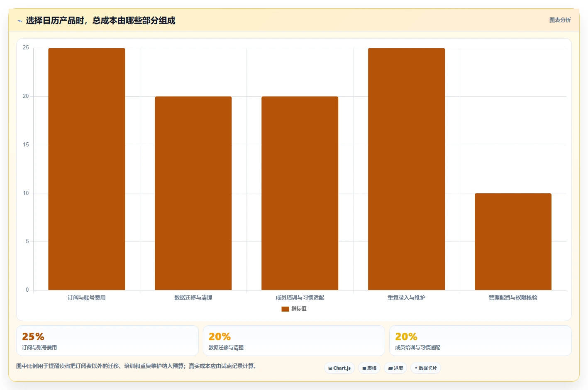Open the Chart.js chip

(x=339, y=368)
